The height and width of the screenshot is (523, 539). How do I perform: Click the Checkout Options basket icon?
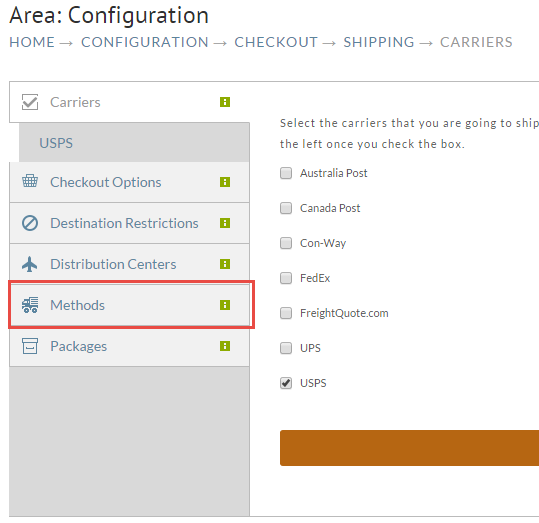tap(30, 181)
